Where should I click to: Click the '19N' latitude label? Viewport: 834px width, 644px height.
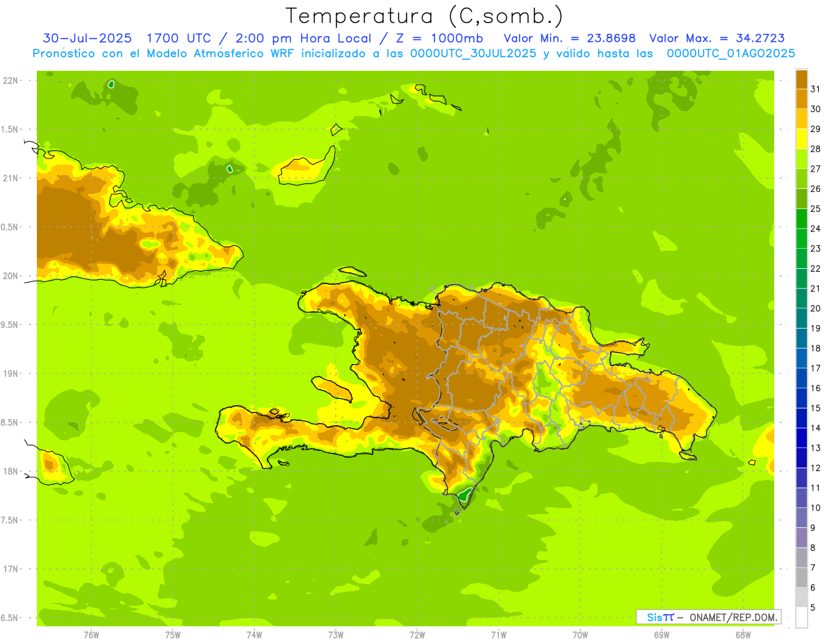(10, 374)
